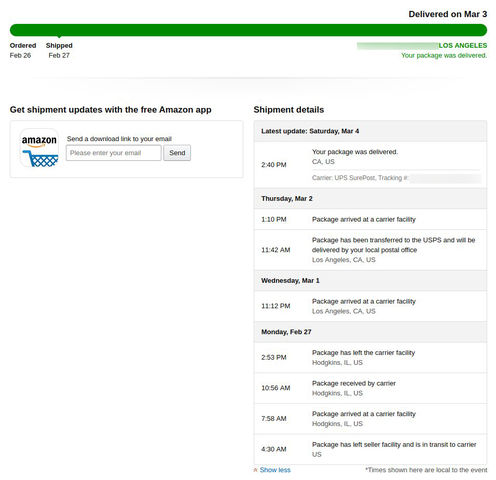Viewport: 496px width, 480px height.
Task: Click the 'Times shown here are local' footnote
Action: (426, 470)
